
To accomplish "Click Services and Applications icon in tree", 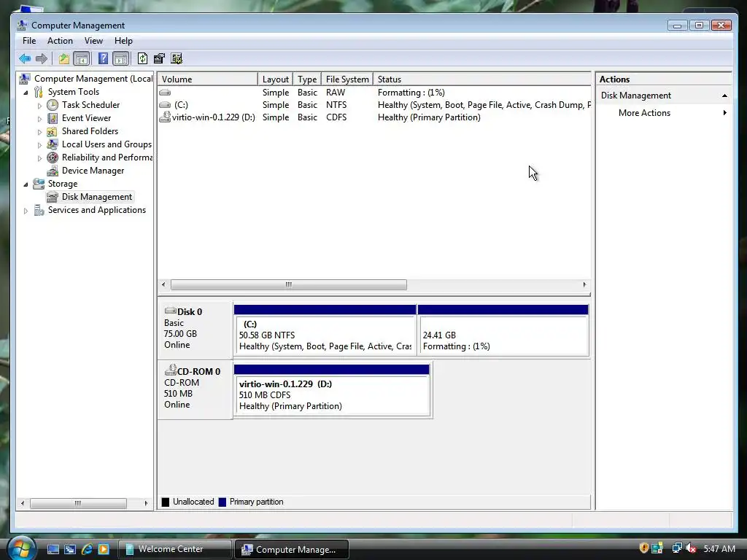I will tap(39, 210).
